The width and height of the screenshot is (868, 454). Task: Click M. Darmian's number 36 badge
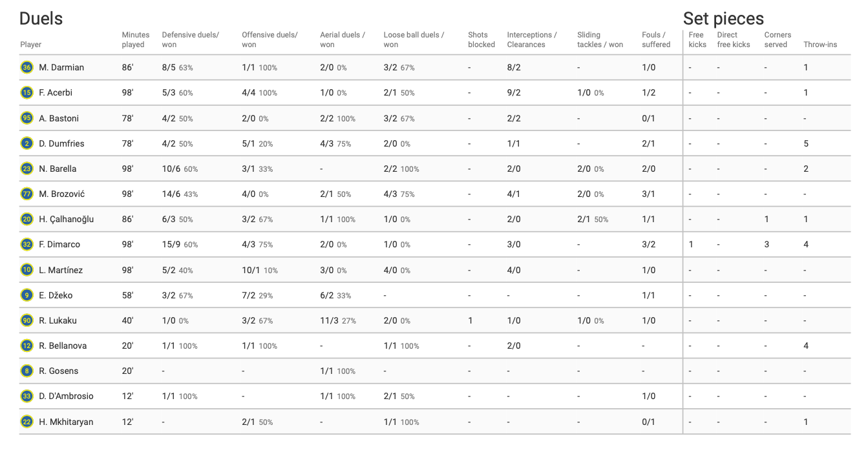(x=26, y=67)
